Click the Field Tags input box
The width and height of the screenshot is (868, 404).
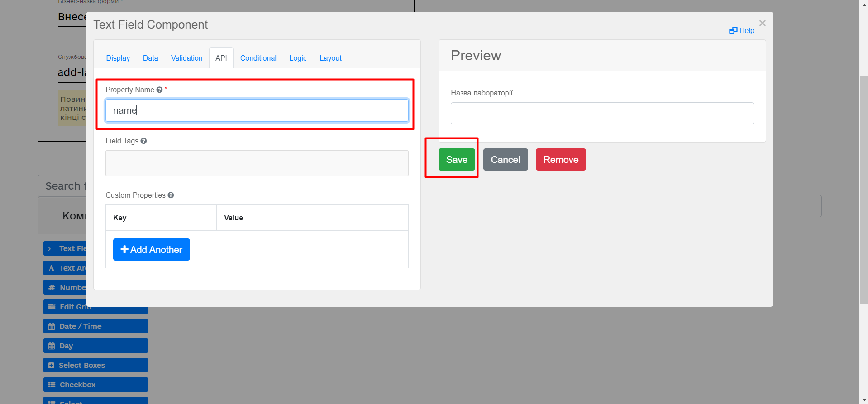(257, 163)
